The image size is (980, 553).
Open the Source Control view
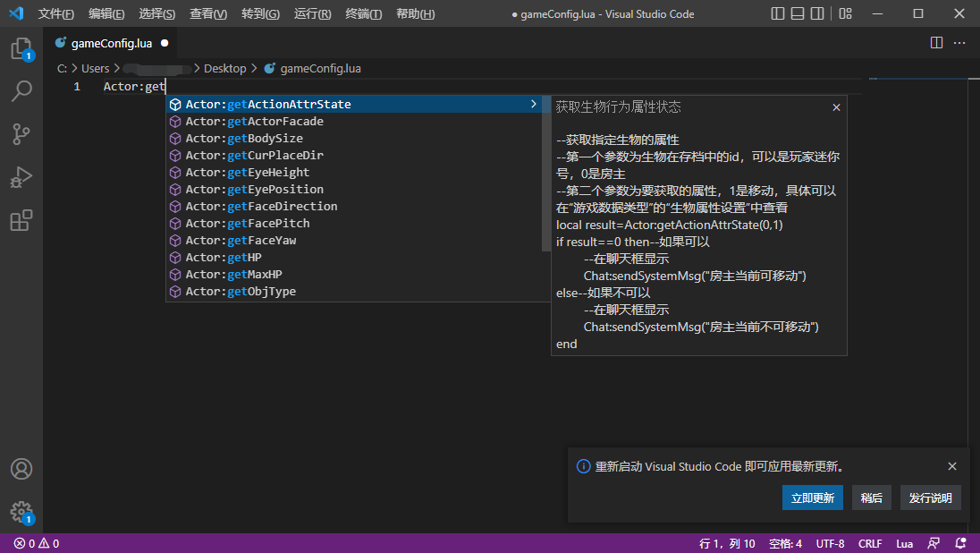pyautogui.click(x=21, y=134)
